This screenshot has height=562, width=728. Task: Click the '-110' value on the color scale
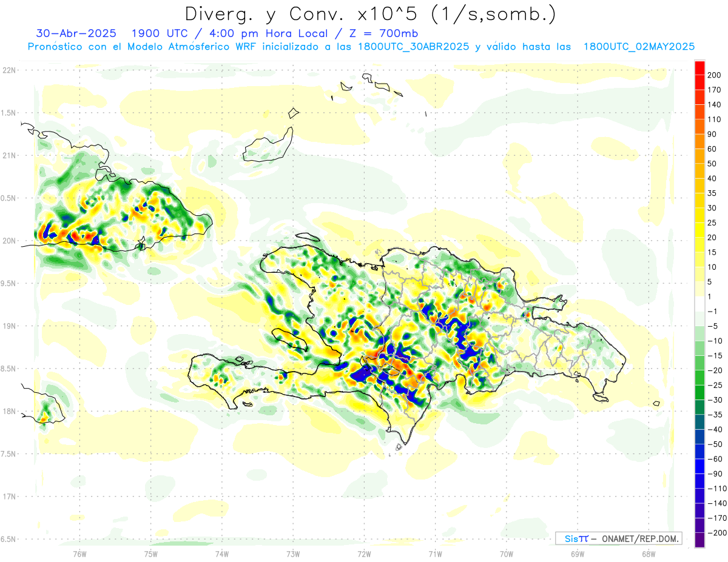tap(718, 489)
